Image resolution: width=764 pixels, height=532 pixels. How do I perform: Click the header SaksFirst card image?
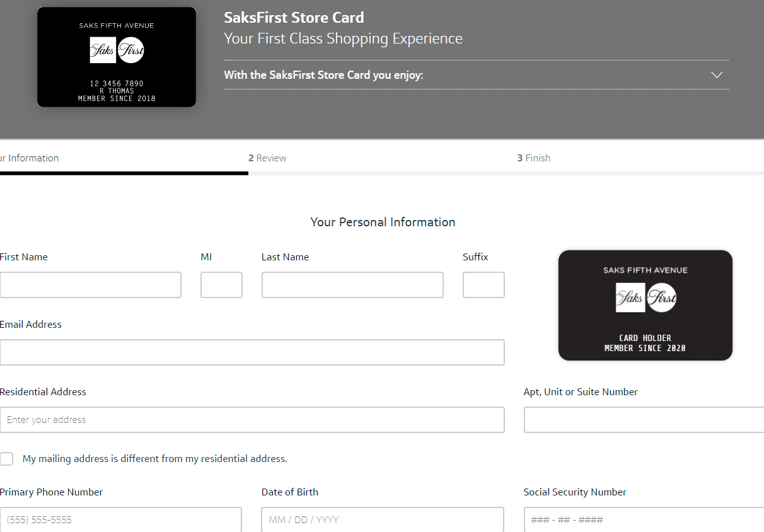pos(117,57)
